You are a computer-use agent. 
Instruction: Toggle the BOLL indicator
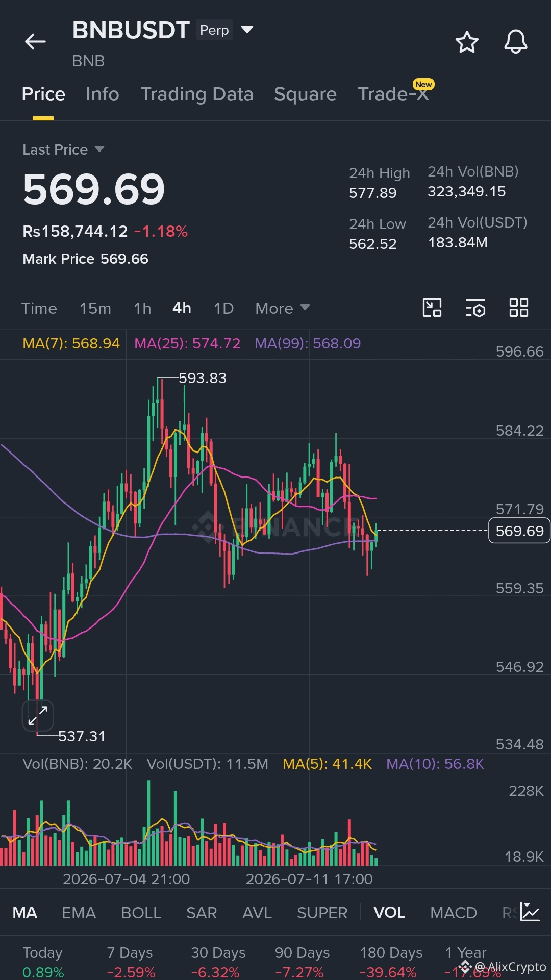click(x=141, y=912)
